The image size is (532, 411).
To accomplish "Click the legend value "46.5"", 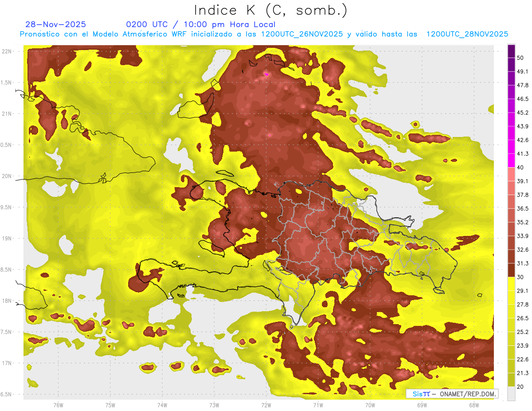I will [523, 99].
